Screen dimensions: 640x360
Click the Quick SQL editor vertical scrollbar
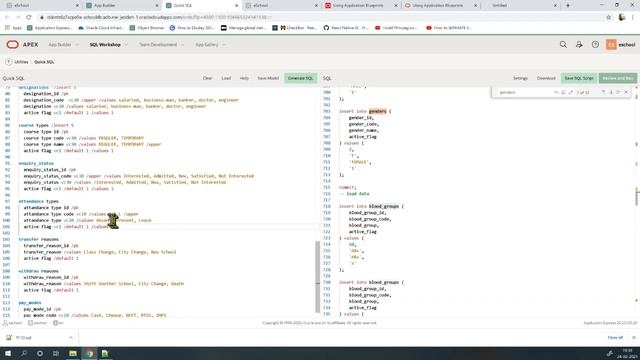[318, 276]
